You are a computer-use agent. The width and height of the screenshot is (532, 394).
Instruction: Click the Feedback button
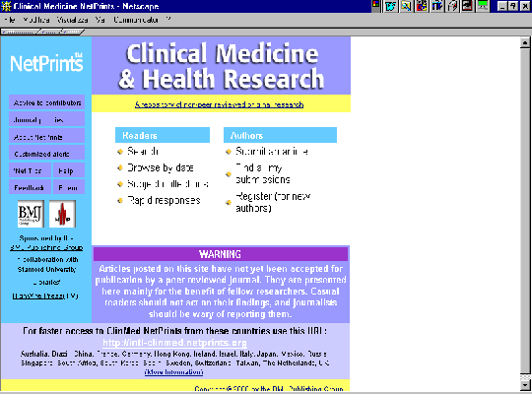pos(30,187)
